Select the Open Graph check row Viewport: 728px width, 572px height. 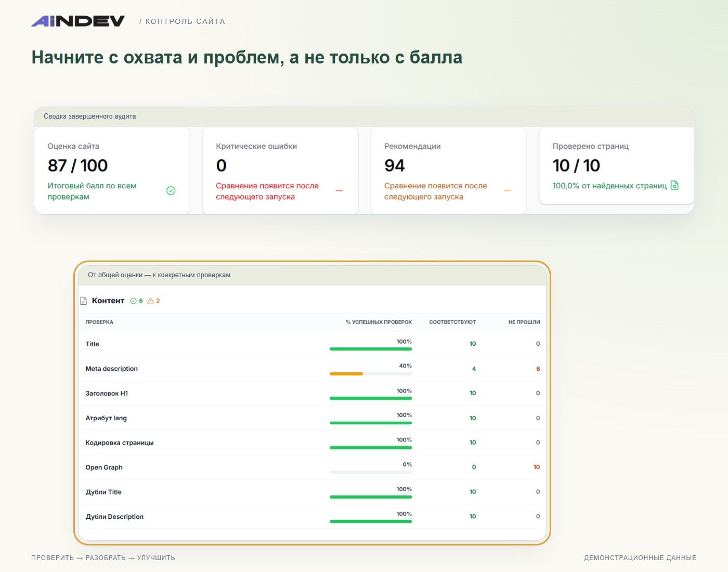pyautogui.click(x=312, y=467)
